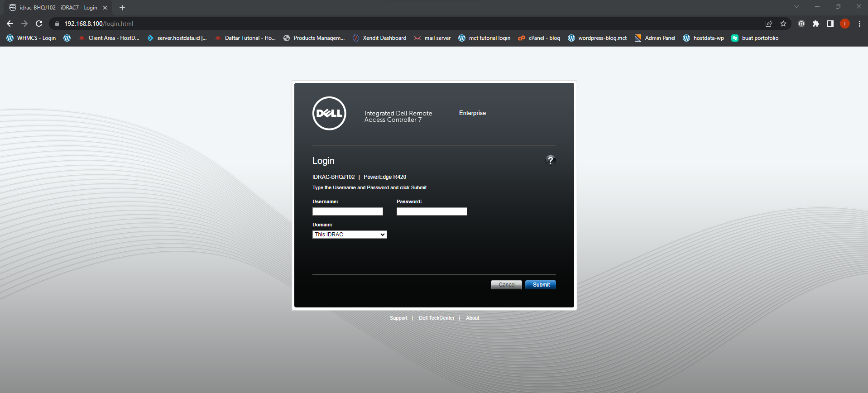868x393 pixels.
Task: Open the Products Managem... bookmark
Action: click(314, 38)
